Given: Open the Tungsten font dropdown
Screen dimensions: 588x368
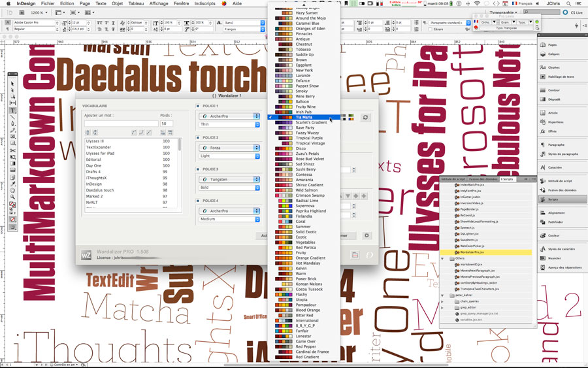Looking at the screenshot, I should (229, 179).
